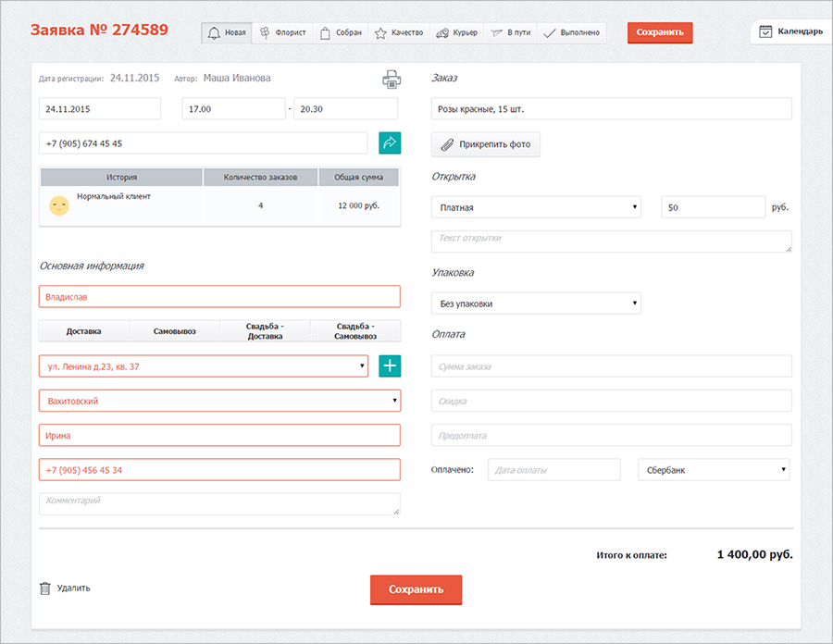Click the customer phone field +7 (905) 674 45 45
Image resolution: width=833 pixels, height=644 pixels.
point(203,142)
